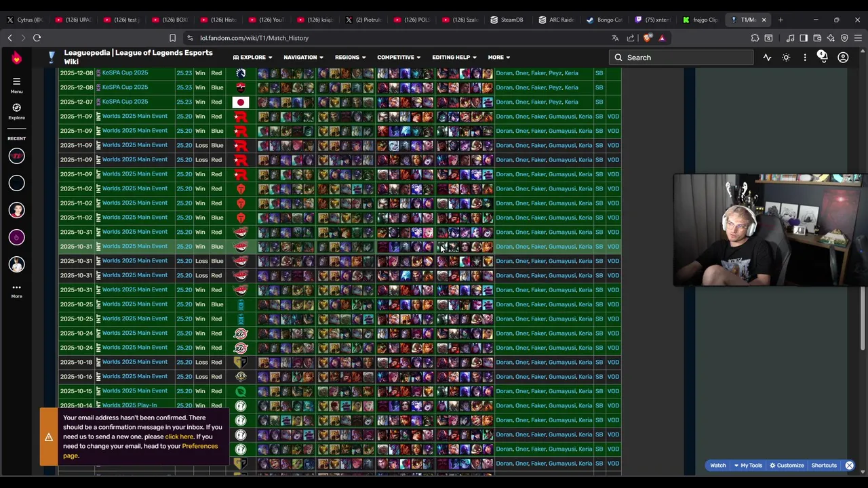Click the Leaguepedia trophy wiki icon
Viewport: 868px width, 488px height.
coord(51,58)
